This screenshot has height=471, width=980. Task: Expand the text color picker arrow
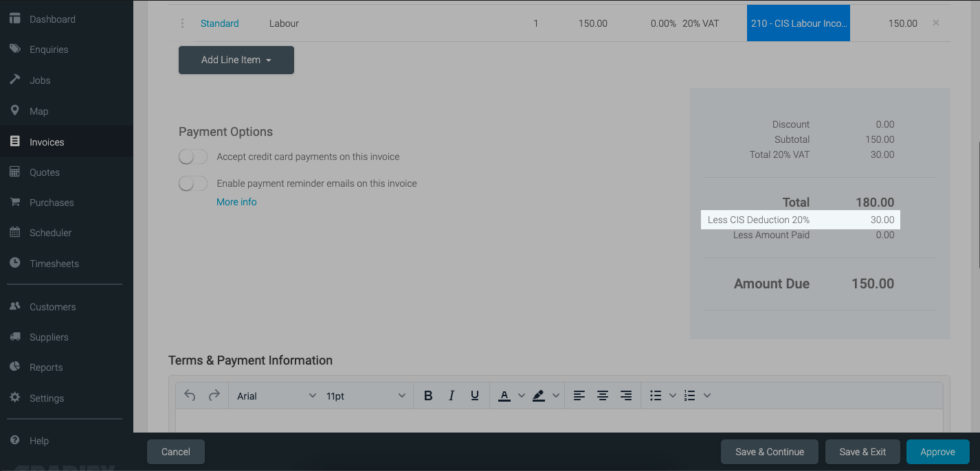pyautogui.click(x=521, y=395)
